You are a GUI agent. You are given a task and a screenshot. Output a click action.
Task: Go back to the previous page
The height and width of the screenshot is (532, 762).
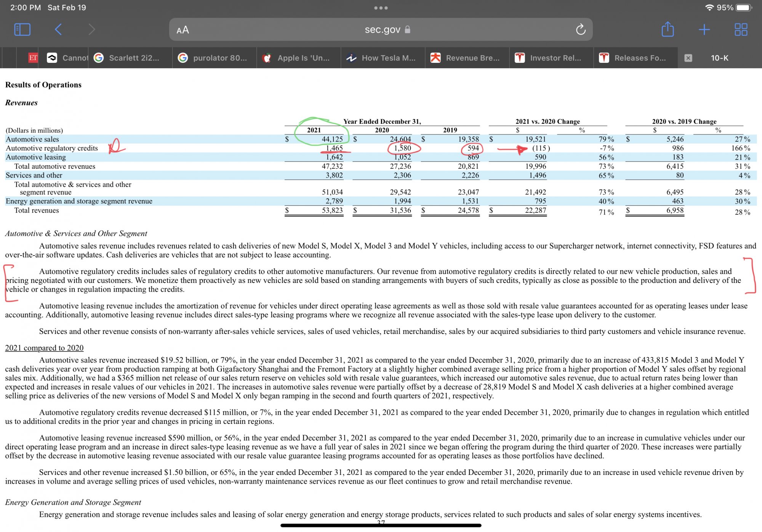58,29
